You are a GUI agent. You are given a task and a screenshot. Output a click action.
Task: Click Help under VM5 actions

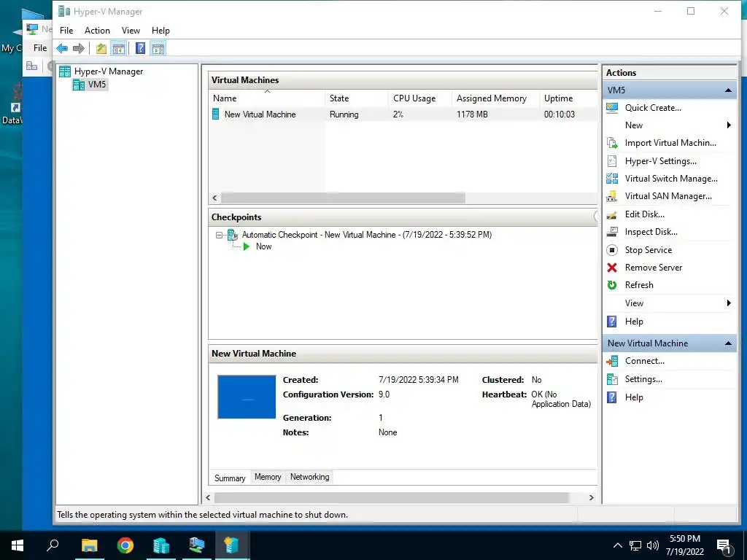coord(634,322)
